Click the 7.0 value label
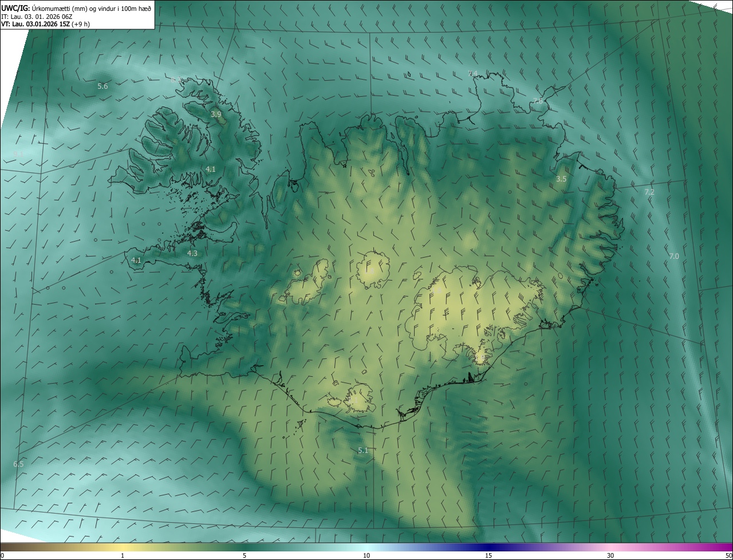Image resolution: width=733 pixels, height=560 pixels. pyautogui.click(x=673, y=256)
